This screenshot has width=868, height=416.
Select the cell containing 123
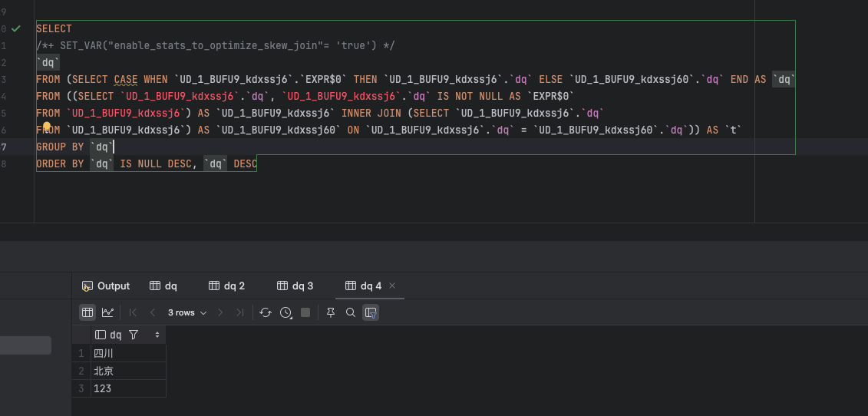(128, 389)
